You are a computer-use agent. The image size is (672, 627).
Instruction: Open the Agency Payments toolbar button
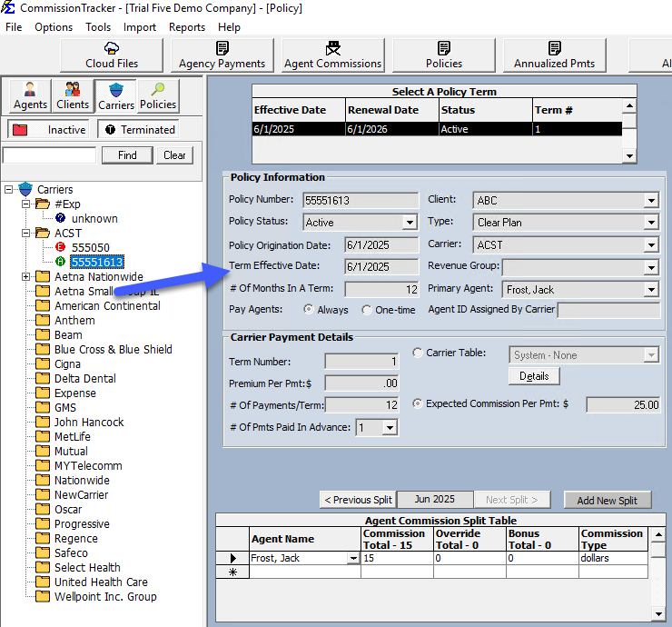pos(222,55)
